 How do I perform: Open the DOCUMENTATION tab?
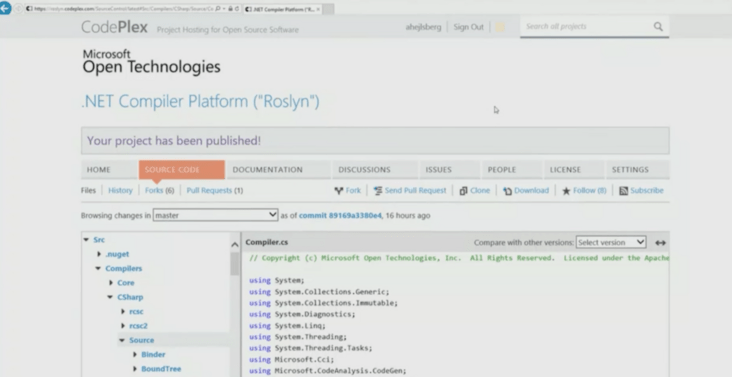pos(278,170)
